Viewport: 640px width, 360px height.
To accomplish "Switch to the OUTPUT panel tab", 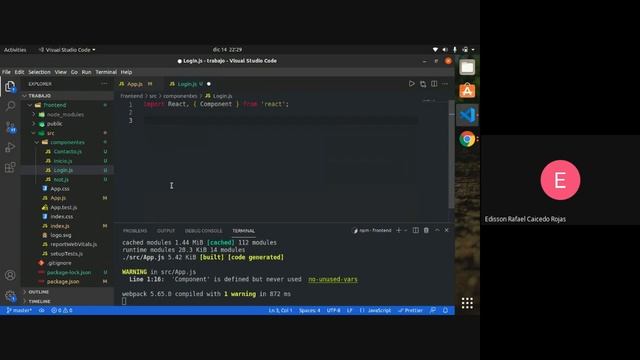I will click(x=166, y=231).
